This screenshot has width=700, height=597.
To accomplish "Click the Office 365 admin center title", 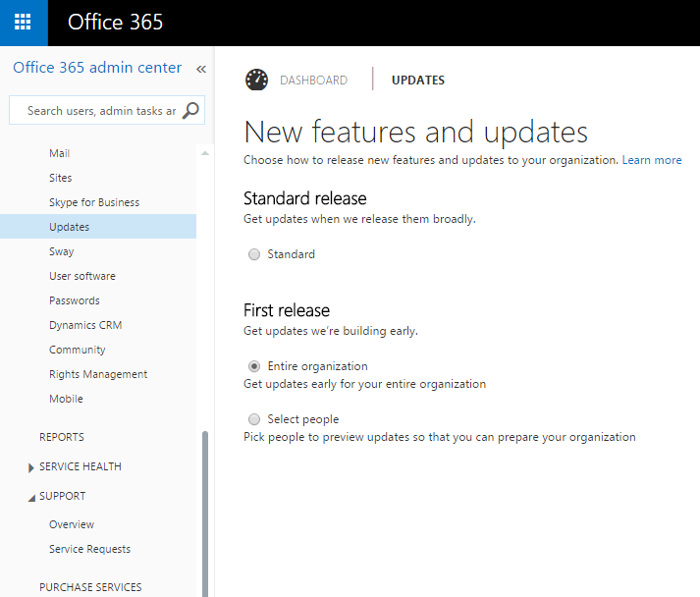I will tap(97, 68).
